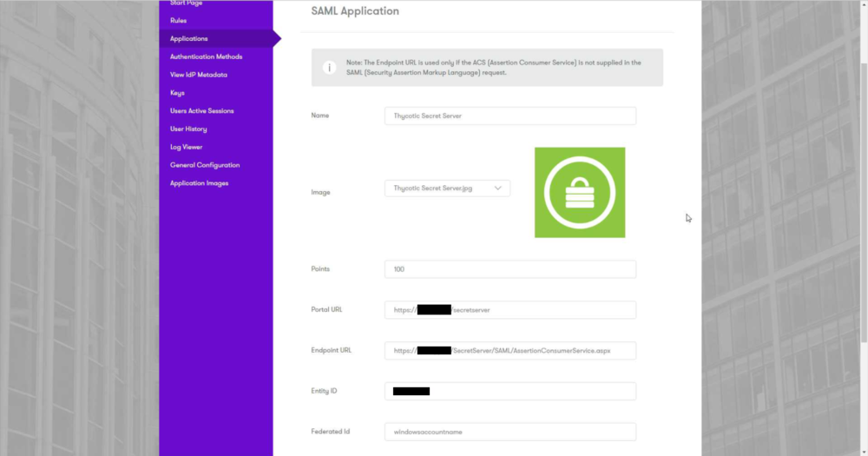The width and height of the screenshot is (868, 456).
Task: Go to General Configuration
Action: (205, 165)
